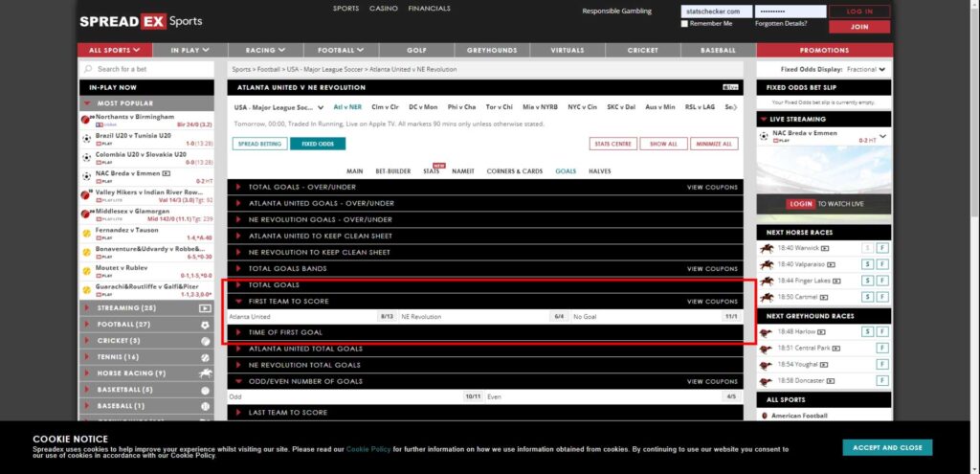Click the username input field

[715, 11]
